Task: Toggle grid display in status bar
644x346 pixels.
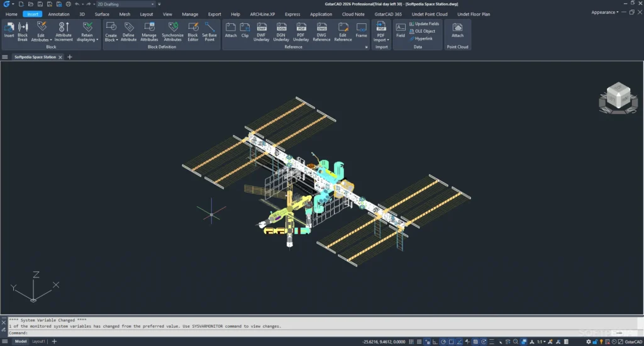Action: coord(419,342)
